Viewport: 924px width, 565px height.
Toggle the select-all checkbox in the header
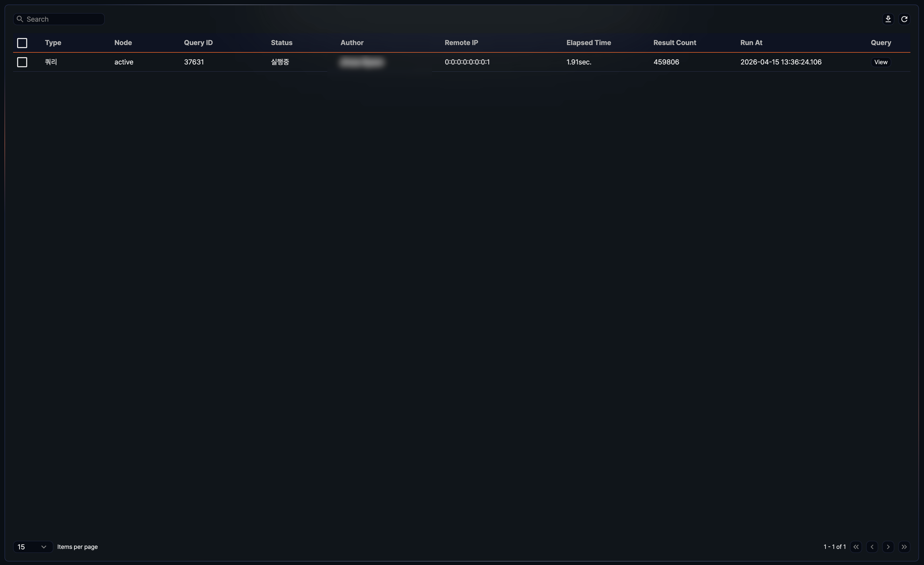pos(22,43)
